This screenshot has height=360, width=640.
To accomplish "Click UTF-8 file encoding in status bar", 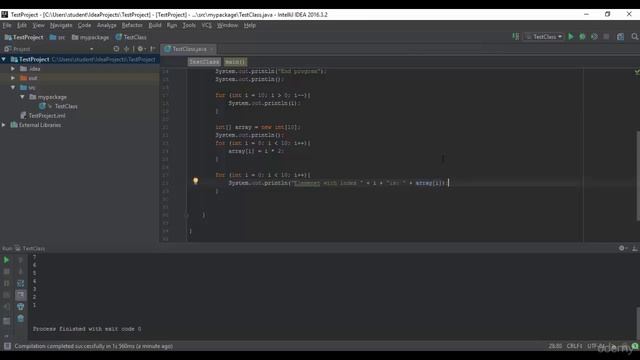I will [595, 346].
